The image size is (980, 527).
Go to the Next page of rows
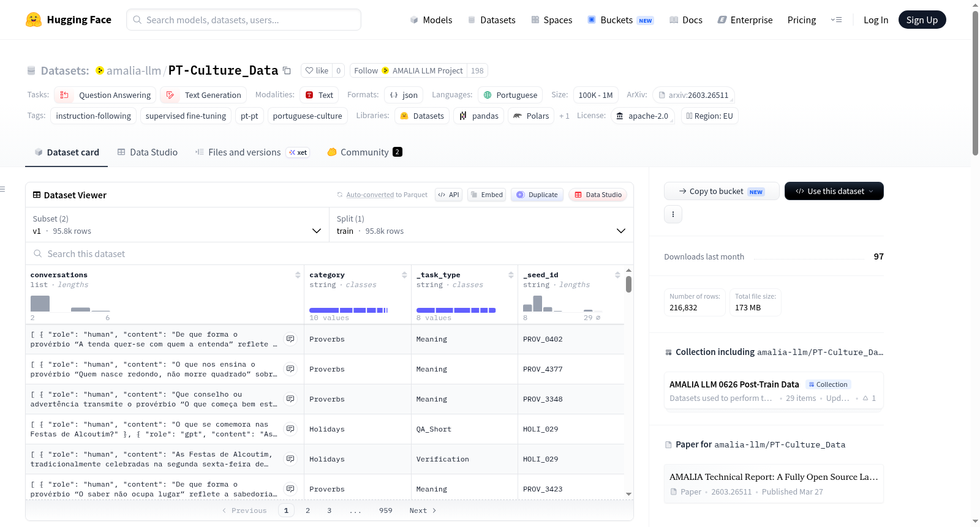point(423,510)
